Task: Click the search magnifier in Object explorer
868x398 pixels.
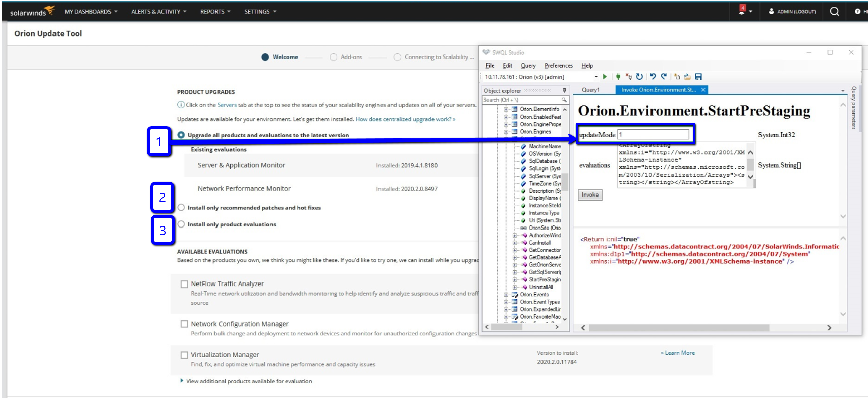Action: pos(564,100)
